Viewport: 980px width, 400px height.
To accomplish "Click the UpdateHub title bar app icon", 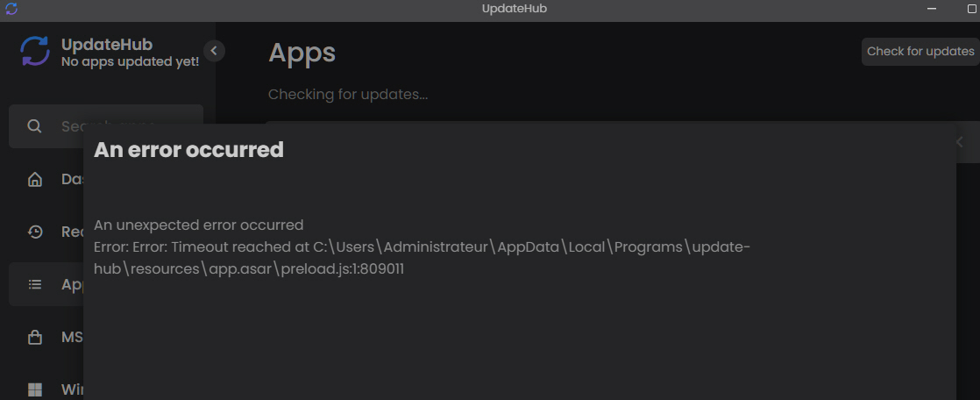I will coord(11,9).
